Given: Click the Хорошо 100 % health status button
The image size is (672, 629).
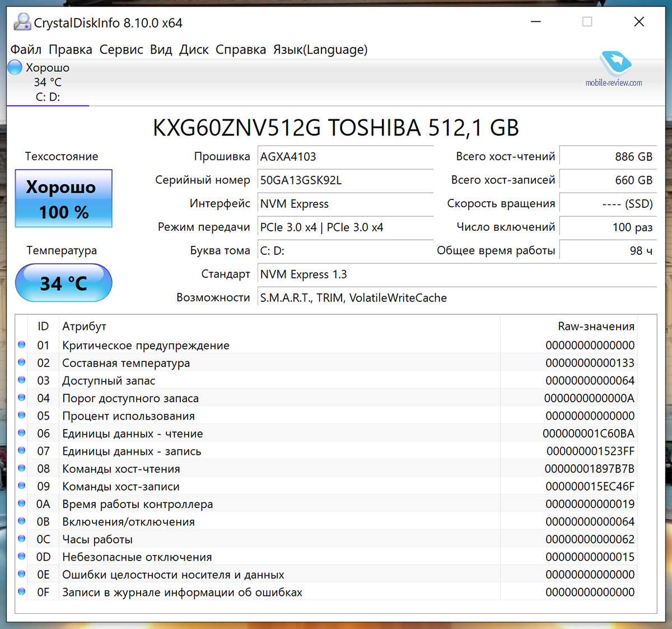Looking at the screenshot, I should point(63,199).
